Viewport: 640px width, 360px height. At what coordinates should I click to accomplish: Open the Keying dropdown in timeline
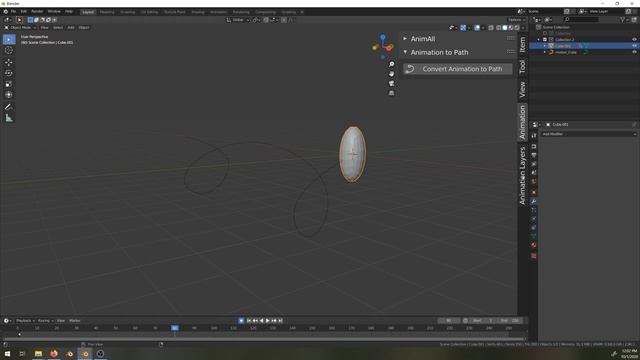(46, 321)
